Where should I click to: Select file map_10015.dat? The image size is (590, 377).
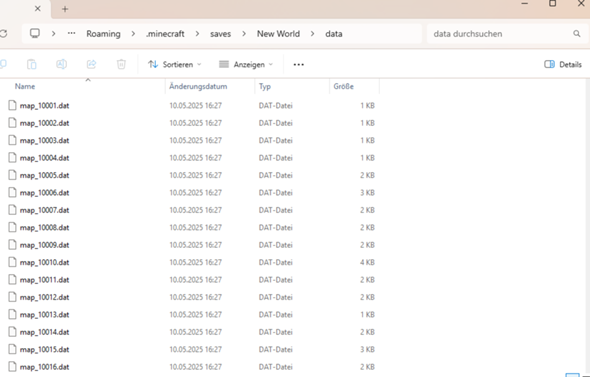coord(44,349)
